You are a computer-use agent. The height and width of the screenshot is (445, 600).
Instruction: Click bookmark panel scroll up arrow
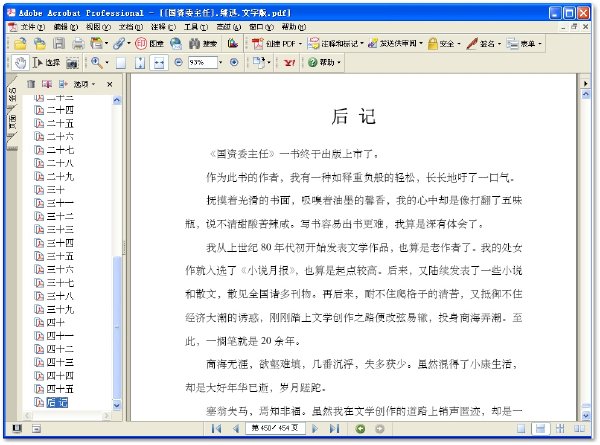click(x=117, y=101)
